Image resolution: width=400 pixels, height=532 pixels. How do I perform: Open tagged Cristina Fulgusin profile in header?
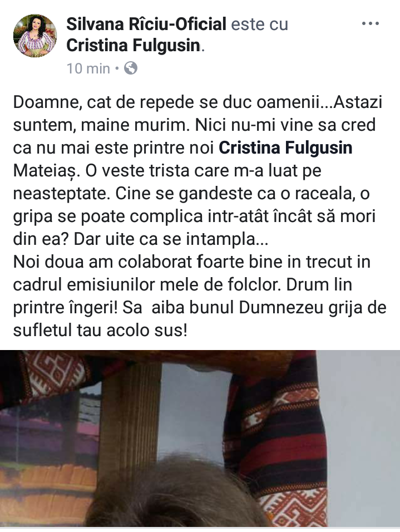tap(134, 46)
